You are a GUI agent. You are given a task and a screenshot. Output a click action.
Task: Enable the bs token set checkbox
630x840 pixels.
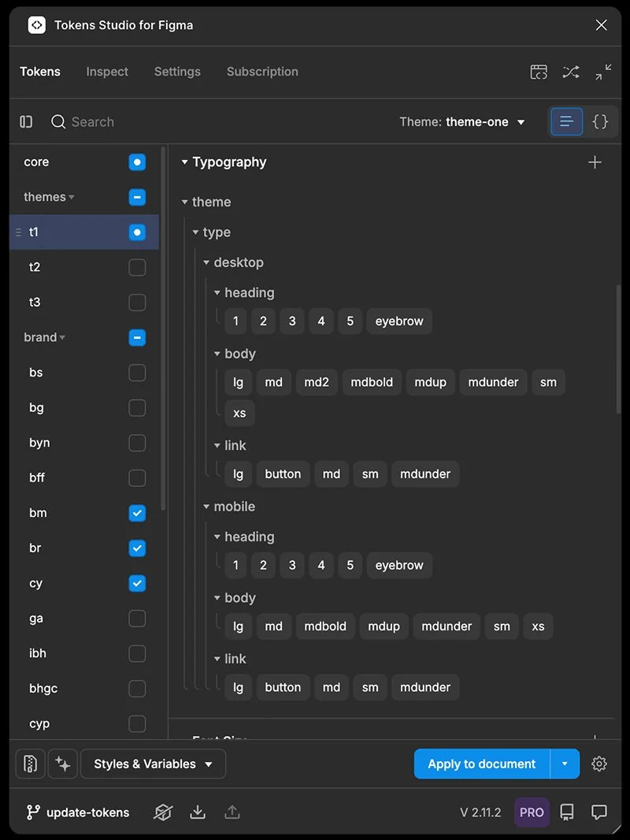point(137,373)
